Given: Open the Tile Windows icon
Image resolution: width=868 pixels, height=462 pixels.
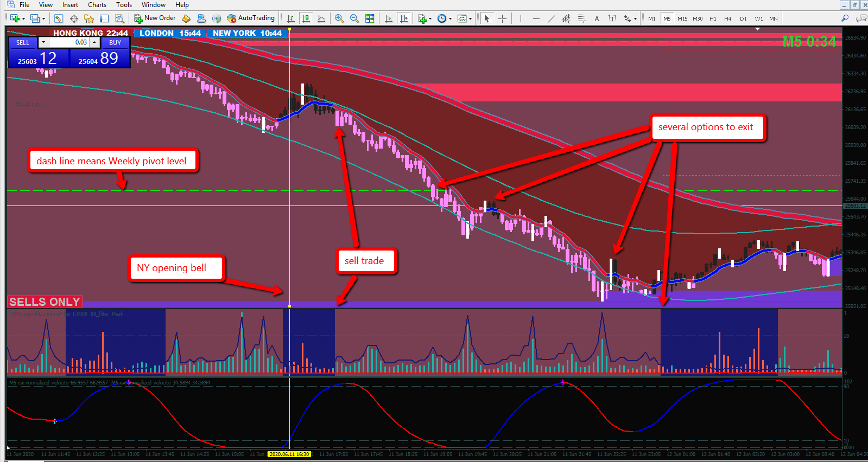Looking at the screenshot, I should click(370, 18).
